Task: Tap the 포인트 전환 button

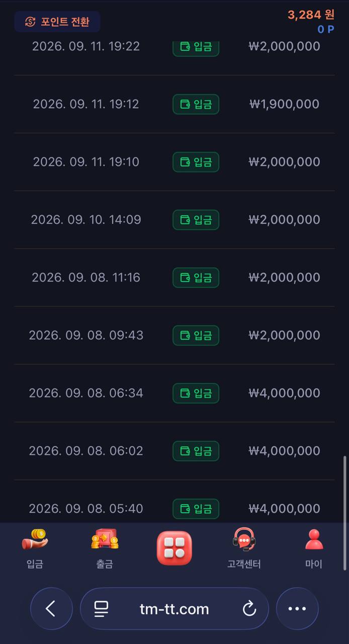Action: pyautogui.click(x=57, y=22)
